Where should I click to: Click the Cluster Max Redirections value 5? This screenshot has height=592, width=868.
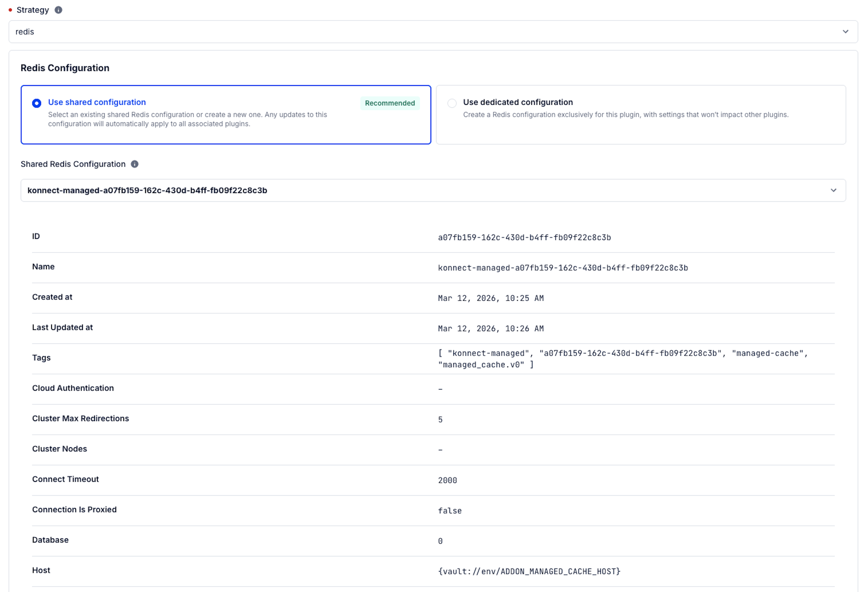point(440,420)
